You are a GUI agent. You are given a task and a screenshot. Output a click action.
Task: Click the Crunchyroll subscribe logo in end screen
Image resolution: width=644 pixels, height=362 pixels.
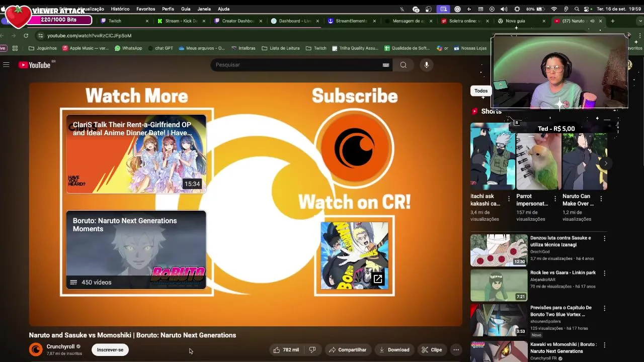355,148
